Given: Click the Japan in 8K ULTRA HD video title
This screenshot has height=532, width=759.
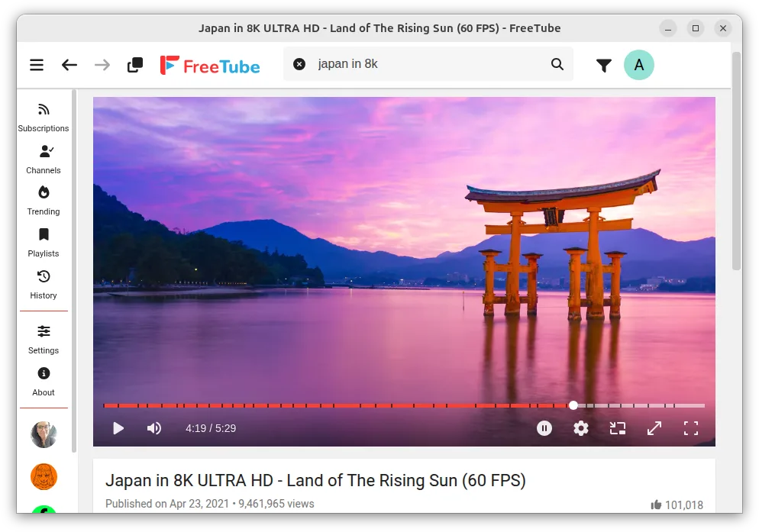Looking at the screenshot, I should [x=315, y=481].
